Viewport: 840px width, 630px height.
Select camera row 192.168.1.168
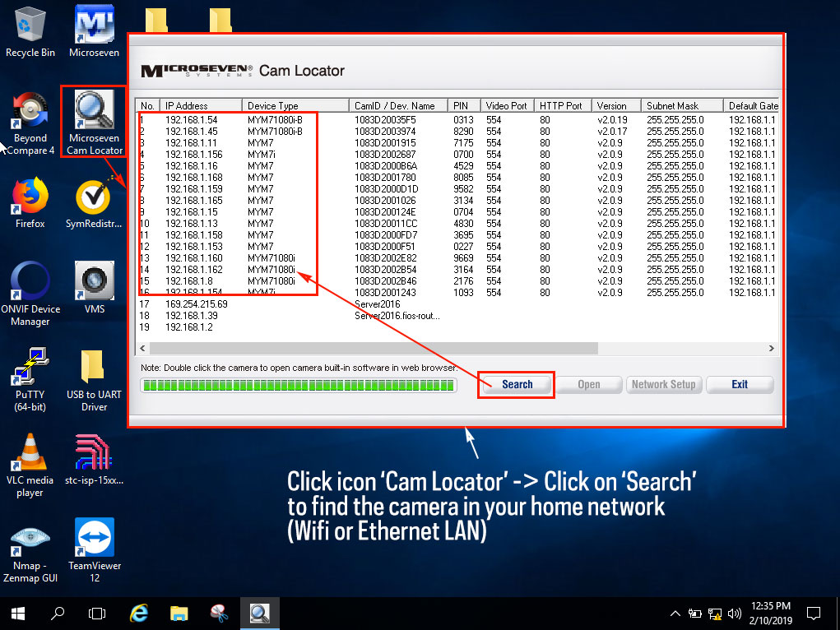point(457,178)
